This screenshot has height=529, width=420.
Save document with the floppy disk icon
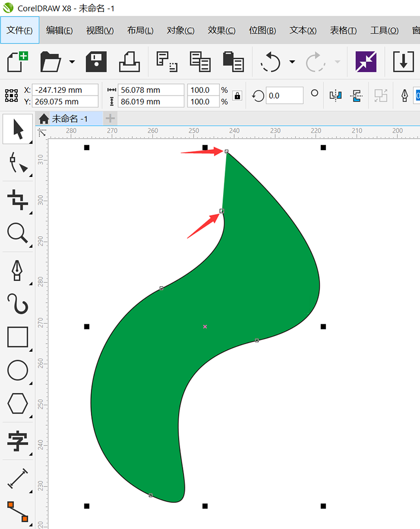tap(96, 62)
